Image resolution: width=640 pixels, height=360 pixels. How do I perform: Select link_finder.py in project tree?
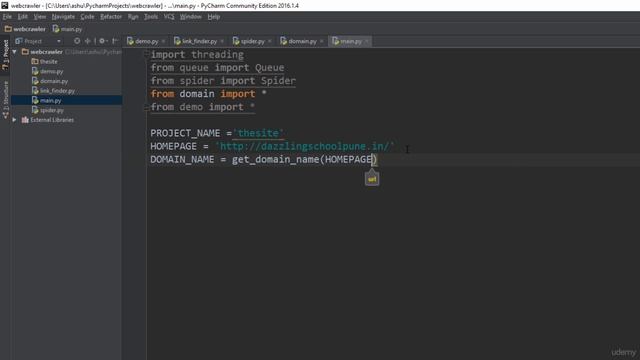pyautogui.click(x=57, y=91)
